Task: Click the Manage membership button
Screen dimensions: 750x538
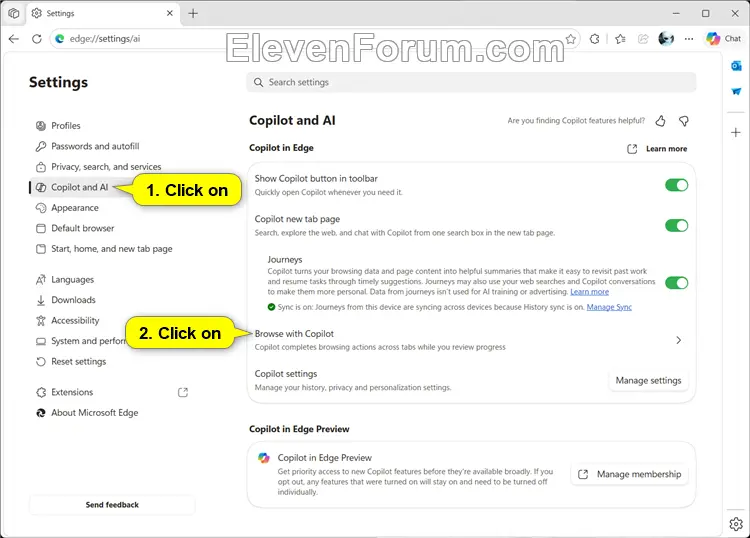Action: click(629, 474)
